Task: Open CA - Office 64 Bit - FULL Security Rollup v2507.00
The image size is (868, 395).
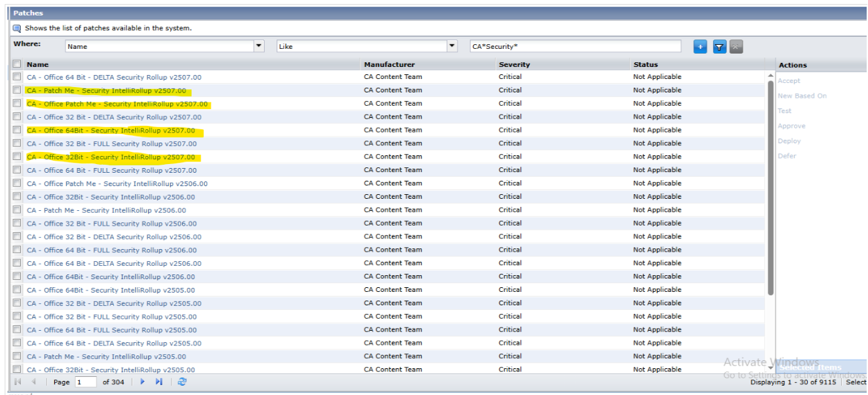Action: [112, 170]
